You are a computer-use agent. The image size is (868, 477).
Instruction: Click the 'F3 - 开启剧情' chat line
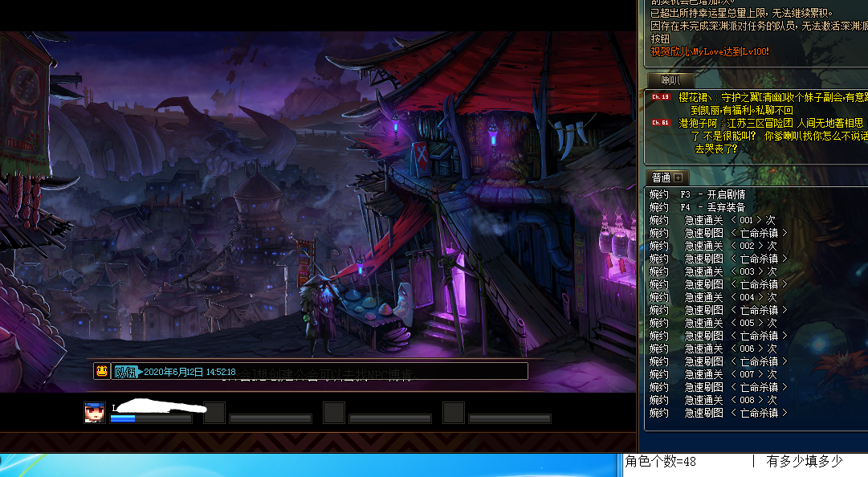(x=698, y=195)
